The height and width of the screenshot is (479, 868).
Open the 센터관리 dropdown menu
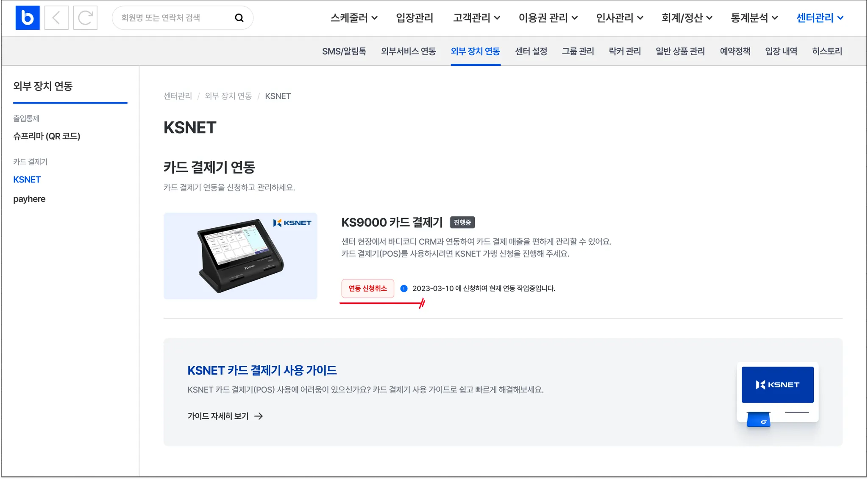tap(820, 18)
